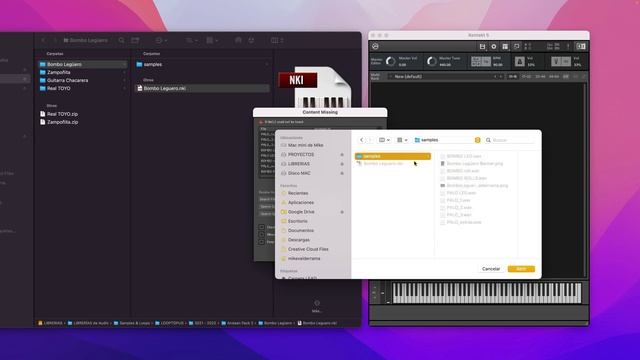The image size is (640, 360).
Task: Select PROYECTOS in dialog sidebar
Action: [x=301, y=155]
